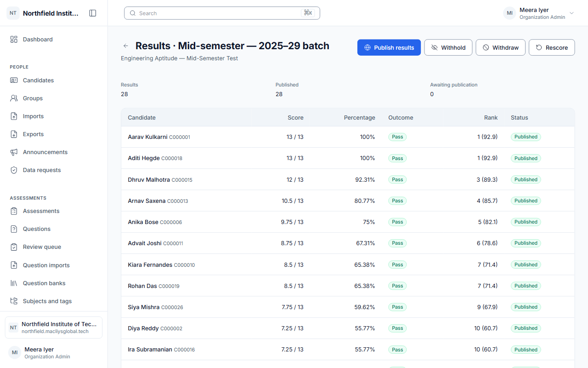
Task: Click Publish results button
Action: point(389,47)
